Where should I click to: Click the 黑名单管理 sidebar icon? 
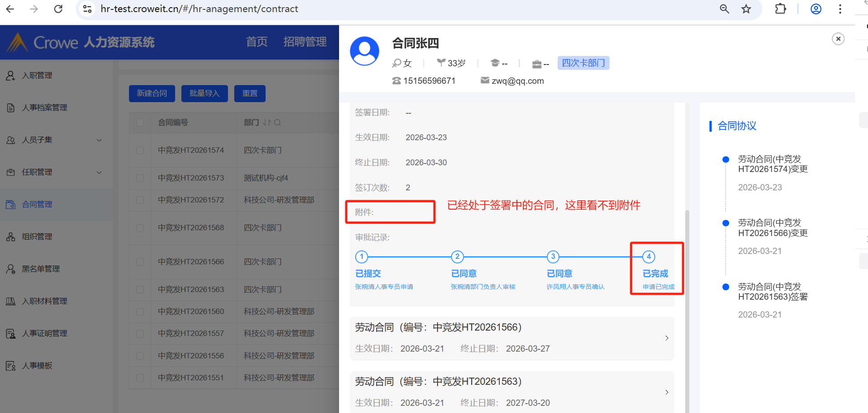[x=11, y=269]
